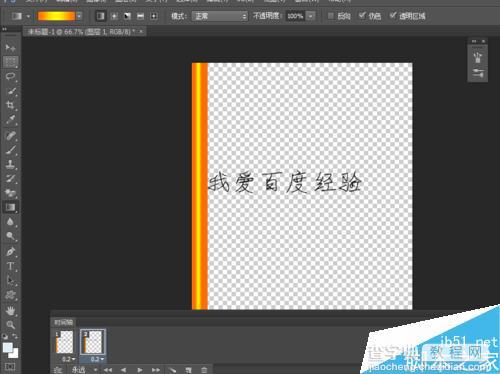Tween animation frames

tap(172, 370)
